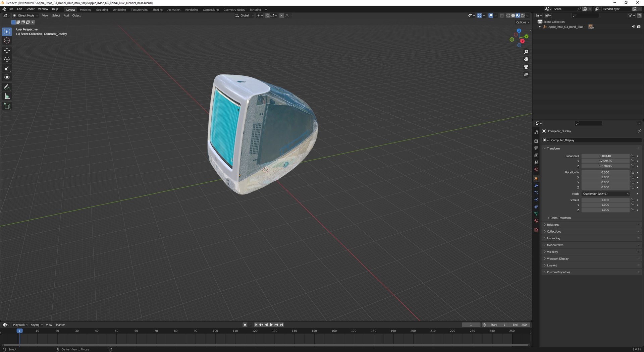Switch to wireframe viewport shading
The width and height of the screenshot is (644, 352).
(x=508, y=15)
